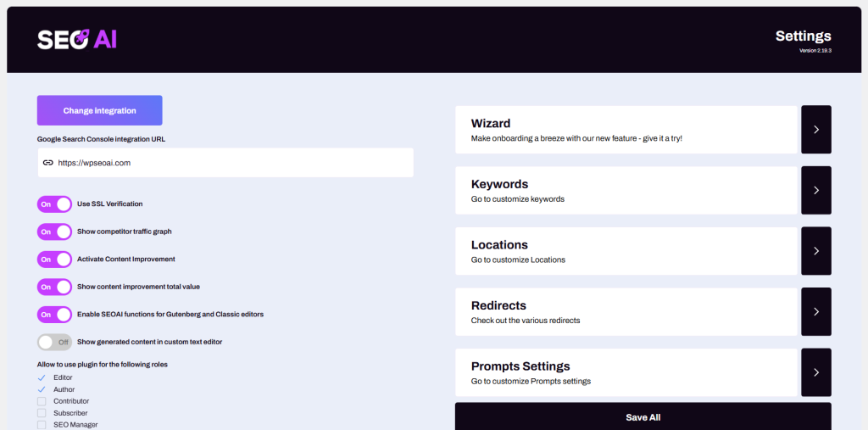Check the SEO Manager role checkbox
Viewport: 868px width, 430px height.
pyautogui.click(x=42, y=424)
